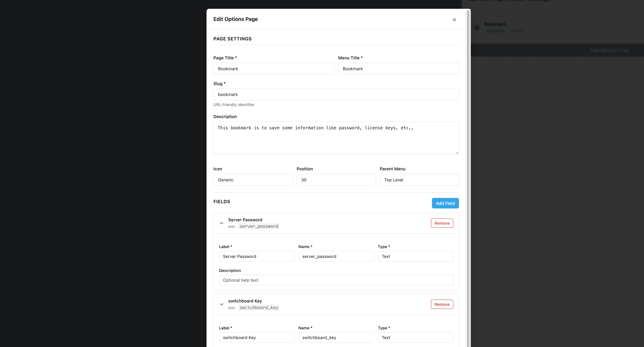Click the Label input reading switchboard Key

[x=257, y=337]
